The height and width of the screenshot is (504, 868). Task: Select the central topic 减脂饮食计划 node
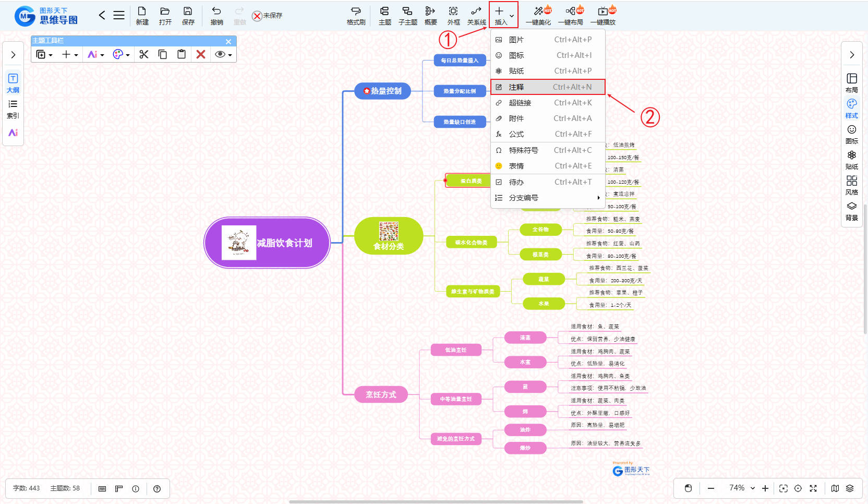coord(267,243)
